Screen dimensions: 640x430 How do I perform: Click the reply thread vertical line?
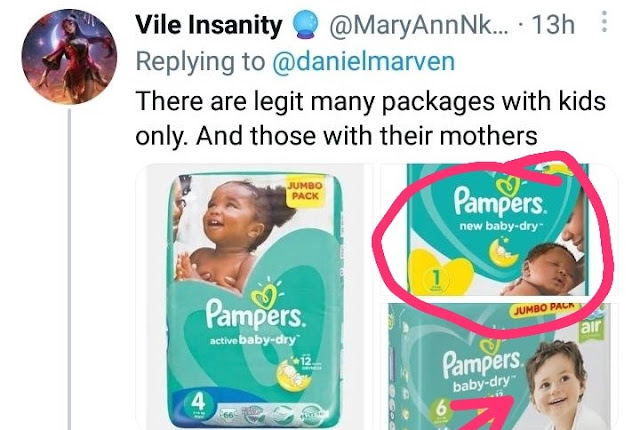click(69, 269)
